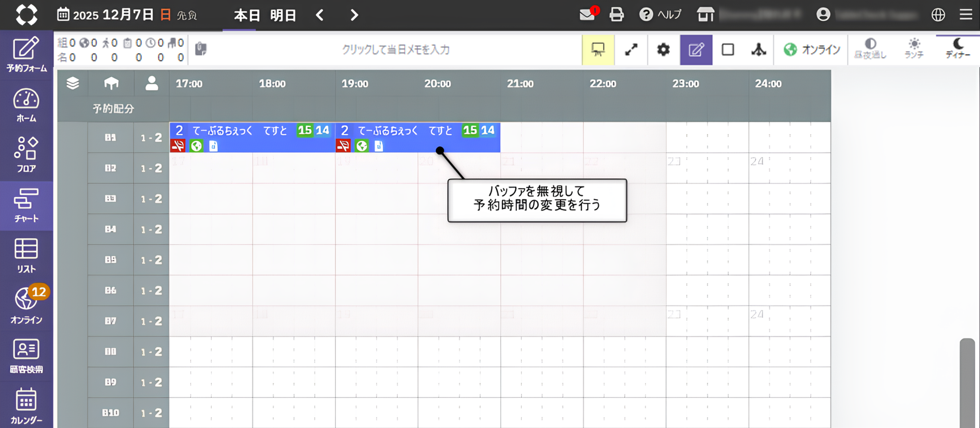Select table row B1
Viewport: 980px width, 428px height.
coord(110,137)
